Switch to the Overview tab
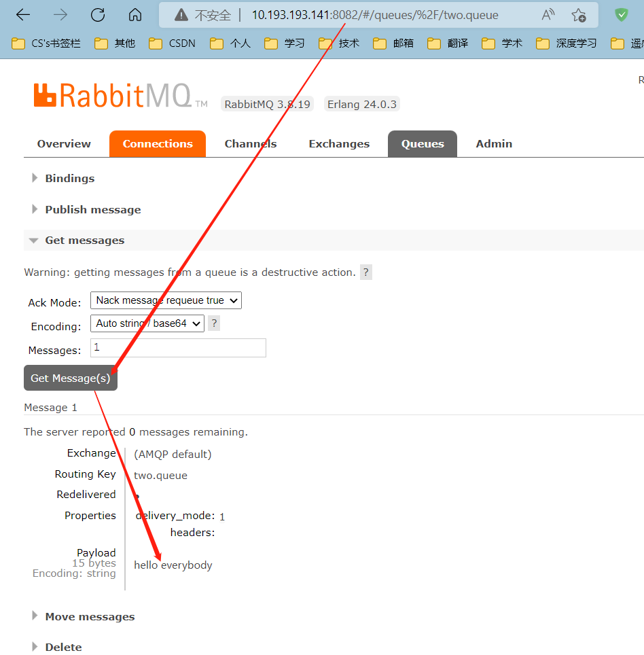 [x=64, y=143]
